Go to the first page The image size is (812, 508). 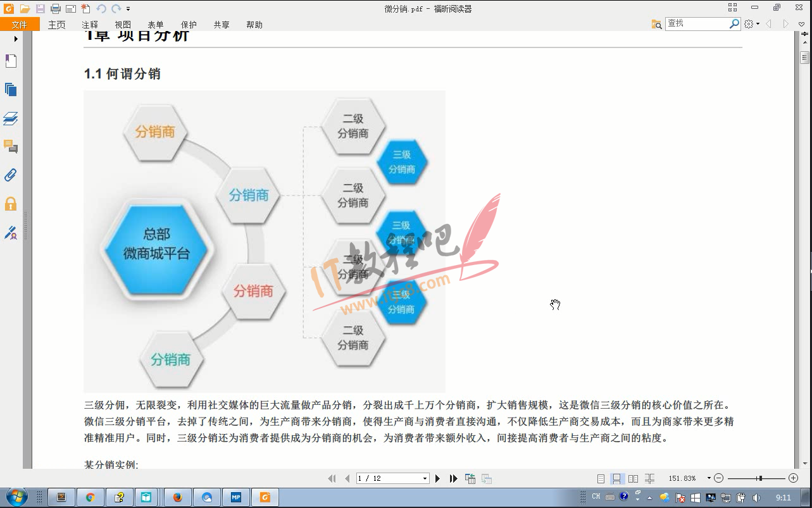click(x=332, y=479)
